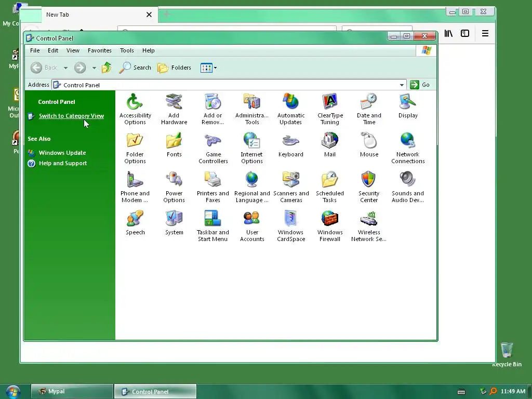Open the Edit menu
Viewport: 532px width, 399px height.
pyautogui.click(x=53, y=50)
